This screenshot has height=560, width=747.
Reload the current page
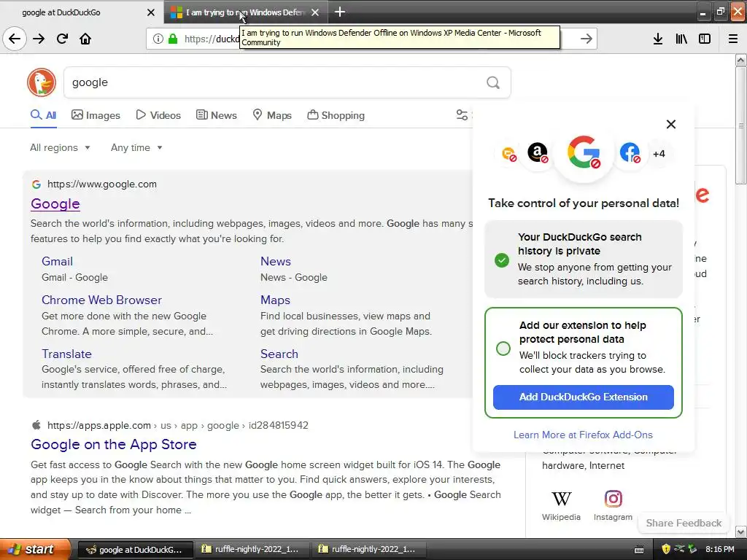tap(62, 39)
